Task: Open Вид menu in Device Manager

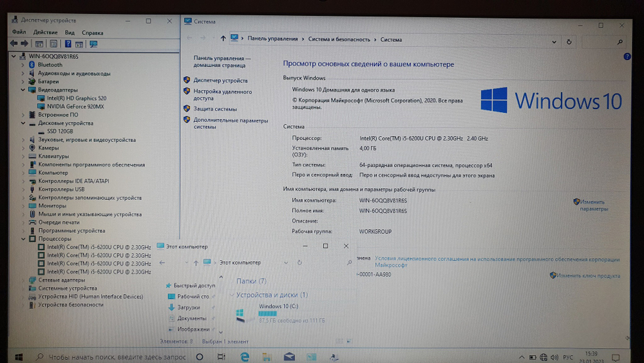Action: click(70, 32)
